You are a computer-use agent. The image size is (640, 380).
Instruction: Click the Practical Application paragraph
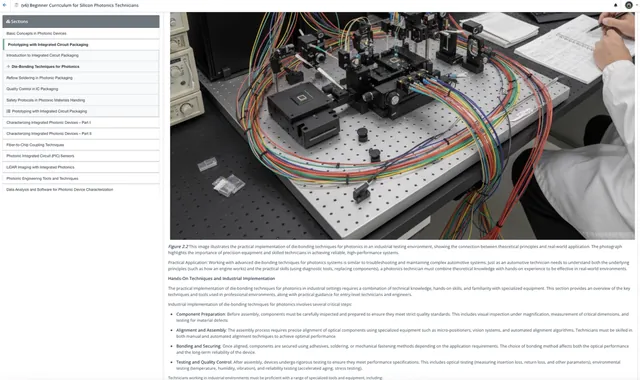(x=398, y=265)
